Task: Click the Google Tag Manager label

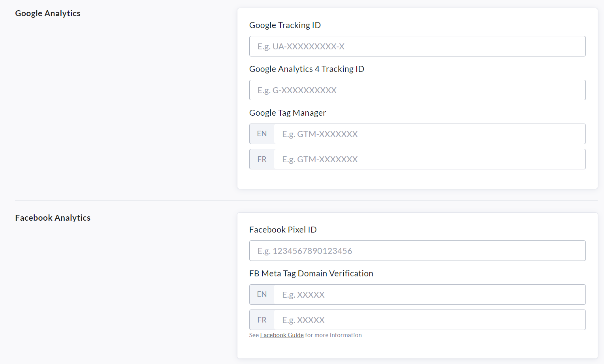Action: [288, 113]
